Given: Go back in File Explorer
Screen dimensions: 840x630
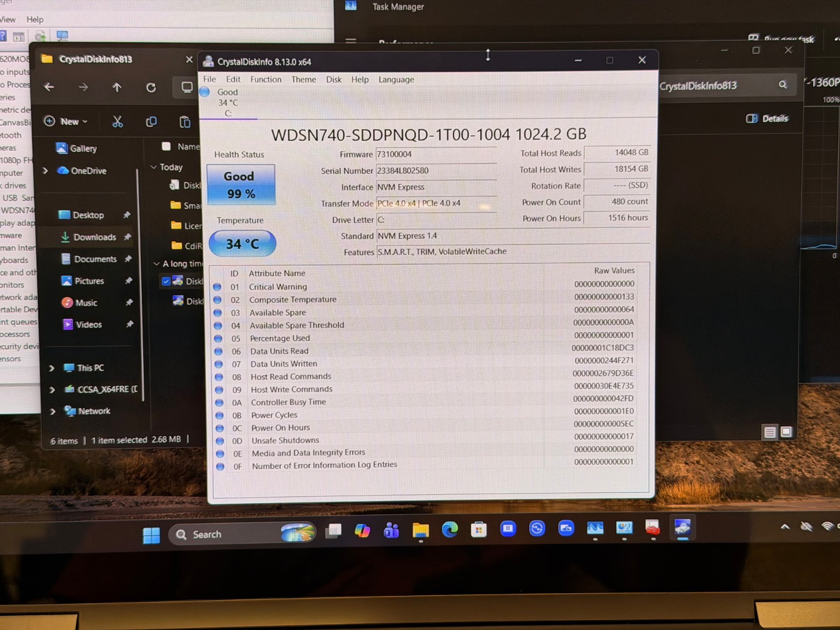Looking at the screenshot, I should tap(49, 87).
